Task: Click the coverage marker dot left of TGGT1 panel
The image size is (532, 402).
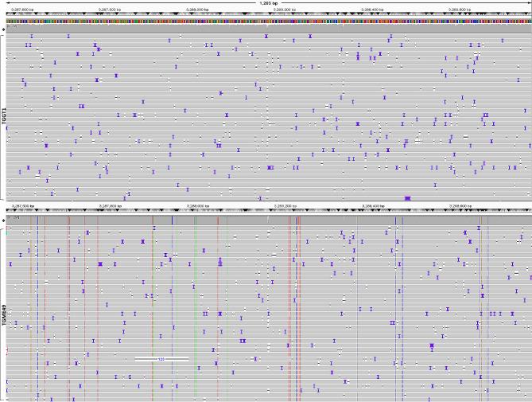Action: [x=3, y=29]
